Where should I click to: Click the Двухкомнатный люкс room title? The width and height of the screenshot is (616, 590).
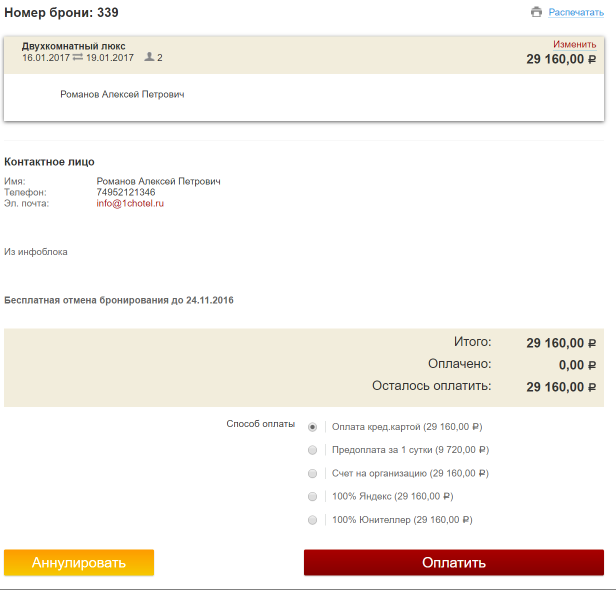pyautogui.click(x=73, y=46)
